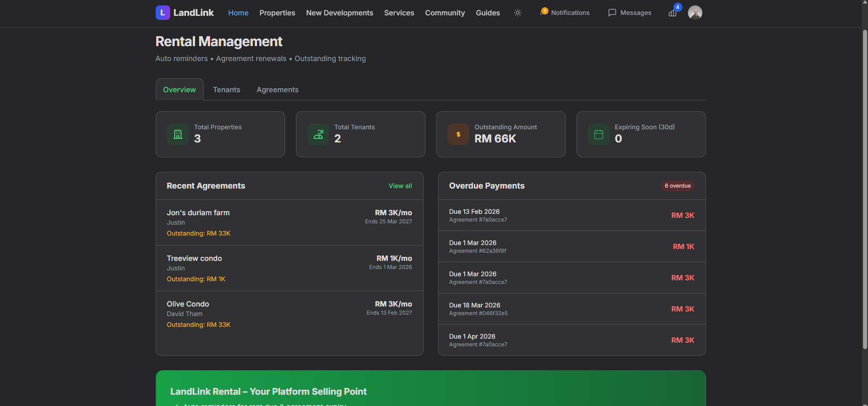Click the Messages label

636,13
